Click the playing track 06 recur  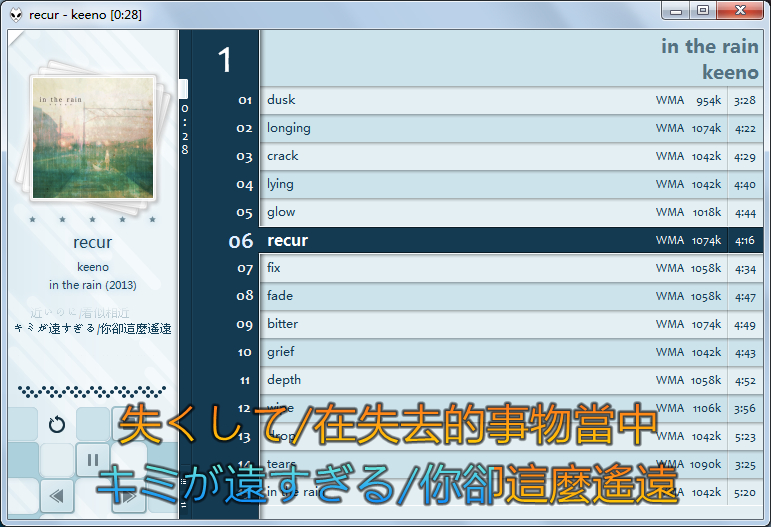coord(511,240)
